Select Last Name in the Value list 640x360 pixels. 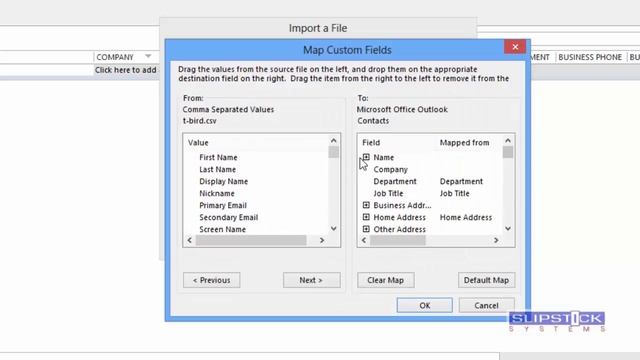(217, 169)
